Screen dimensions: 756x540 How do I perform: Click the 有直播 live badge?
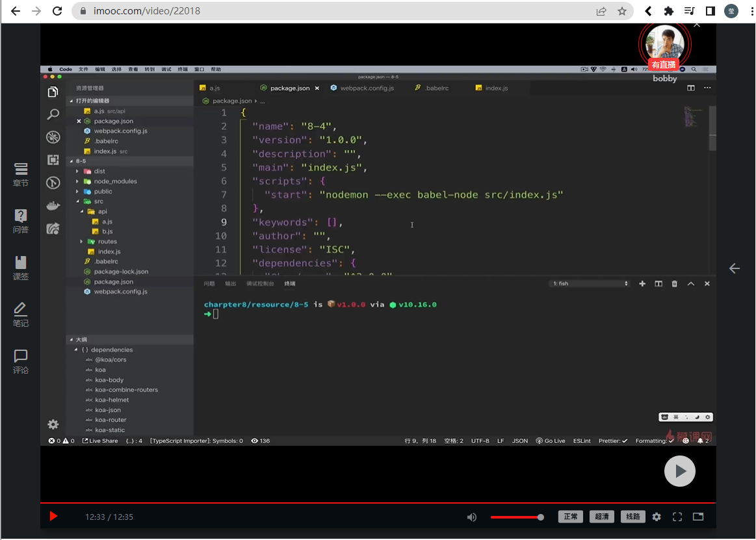663,65
